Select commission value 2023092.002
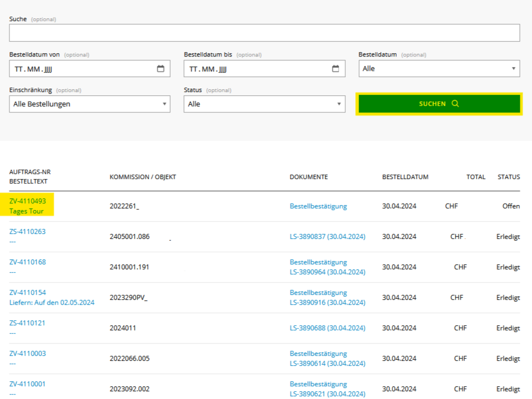The image size is (532, 399). (x=130, y=389)
